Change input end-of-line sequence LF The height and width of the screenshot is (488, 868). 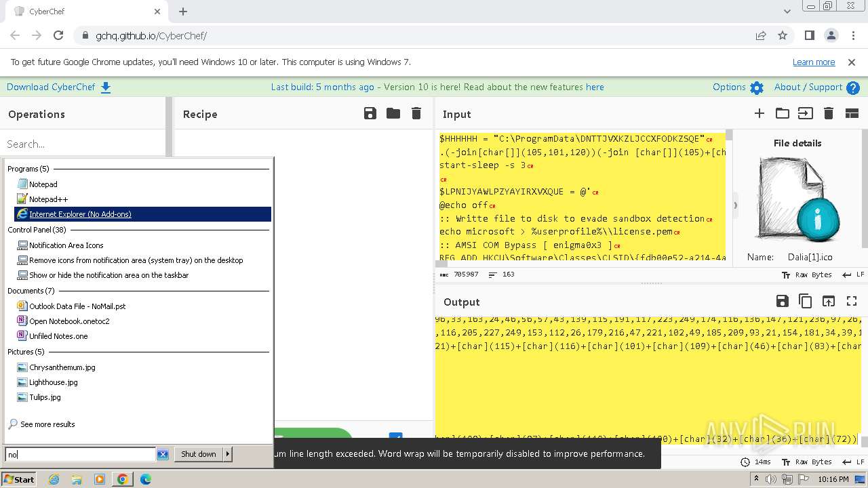pyautogui.click(x=853, y=274)
